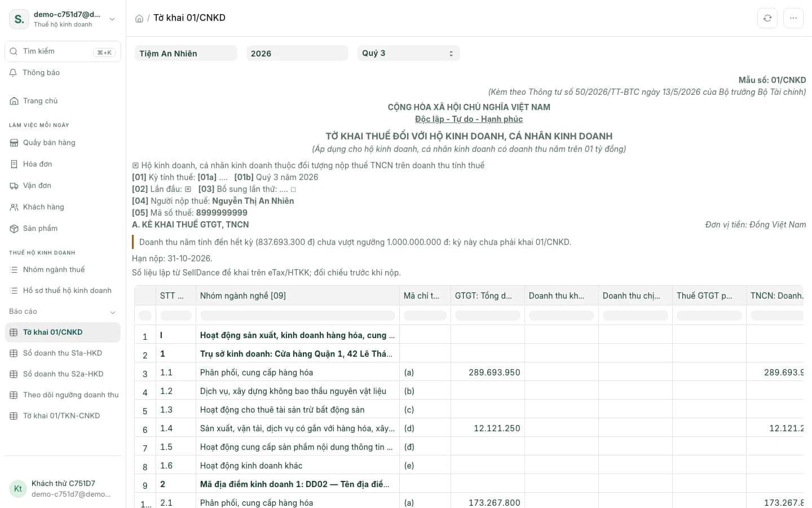
Task: Open Thông báo in the sidebar
Action: [63, 73]
